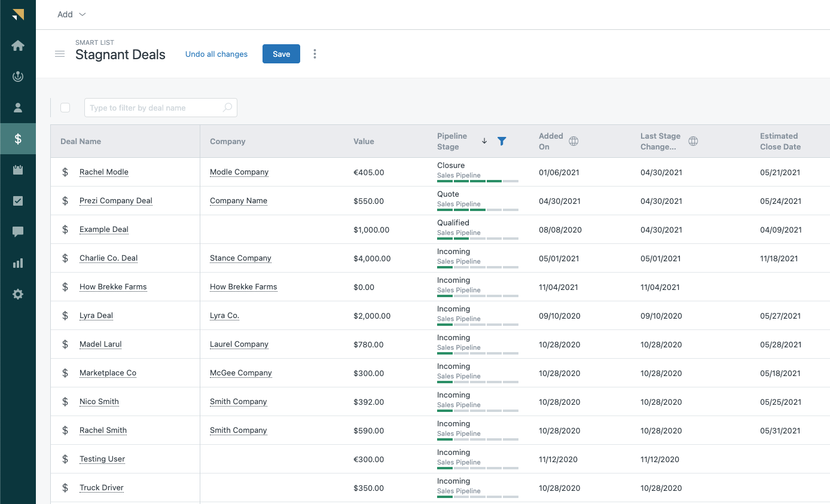Click the 08/08/2020 added on date
Viewport: 830px width, 504px height.
[x=560, y=230]
